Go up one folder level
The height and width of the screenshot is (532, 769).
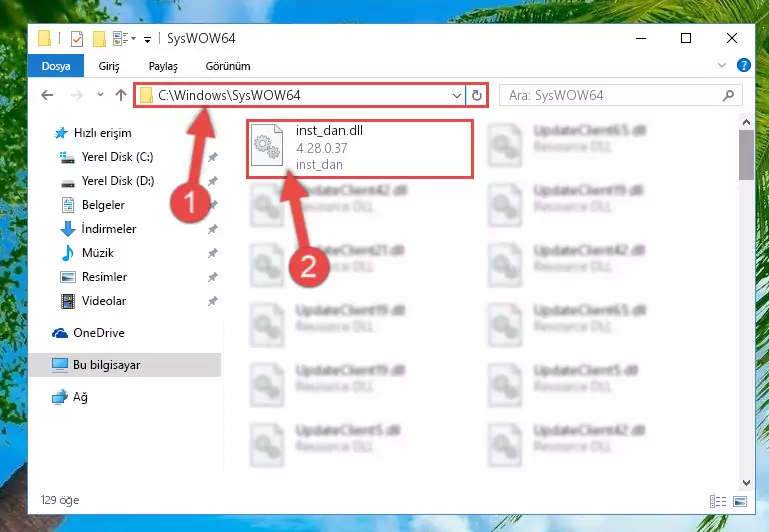pos(121,95)
